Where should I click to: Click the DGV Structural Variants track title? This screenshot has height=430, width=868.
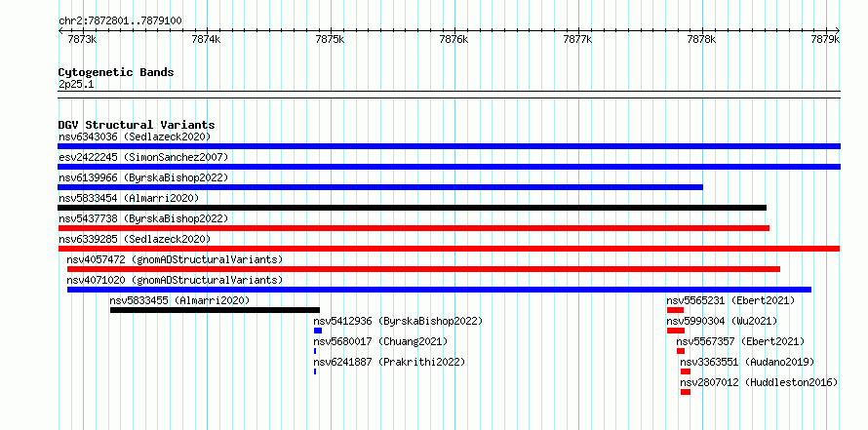(x=137, y=125)
